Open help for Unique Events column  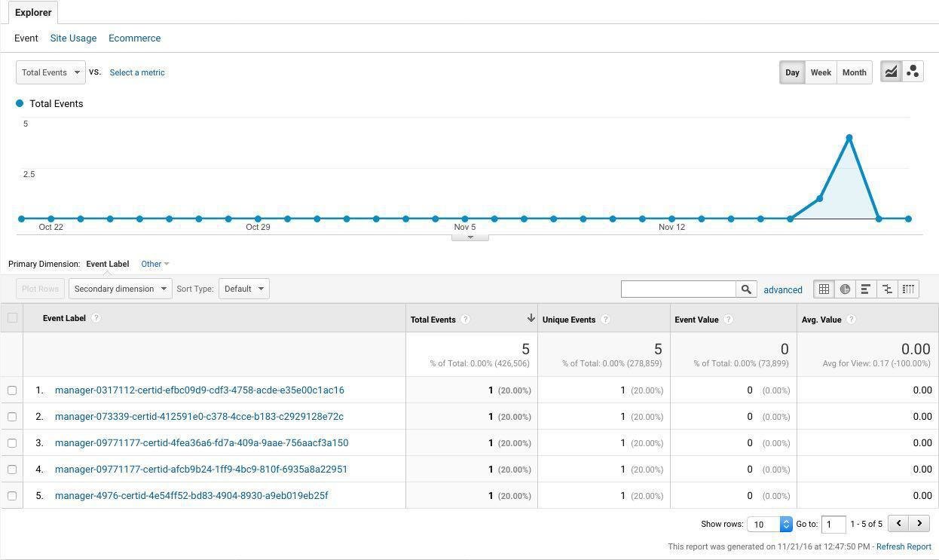605,320
